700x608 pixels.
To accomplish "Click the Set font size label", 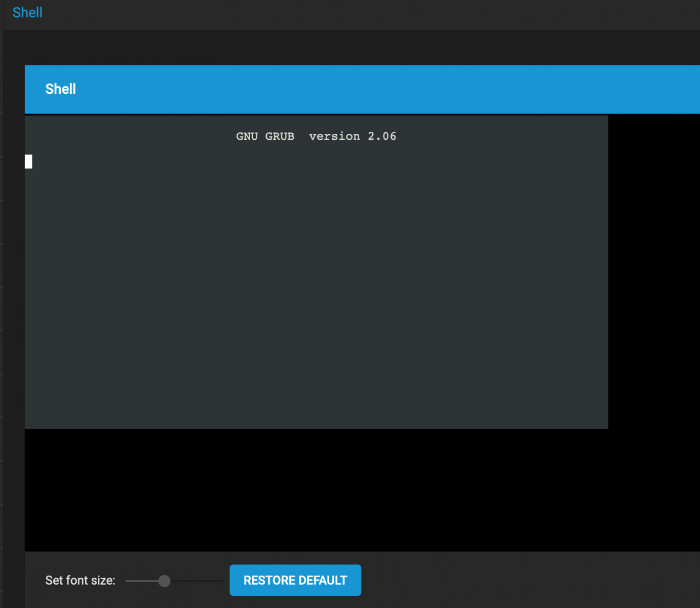I will pos(81,581).
